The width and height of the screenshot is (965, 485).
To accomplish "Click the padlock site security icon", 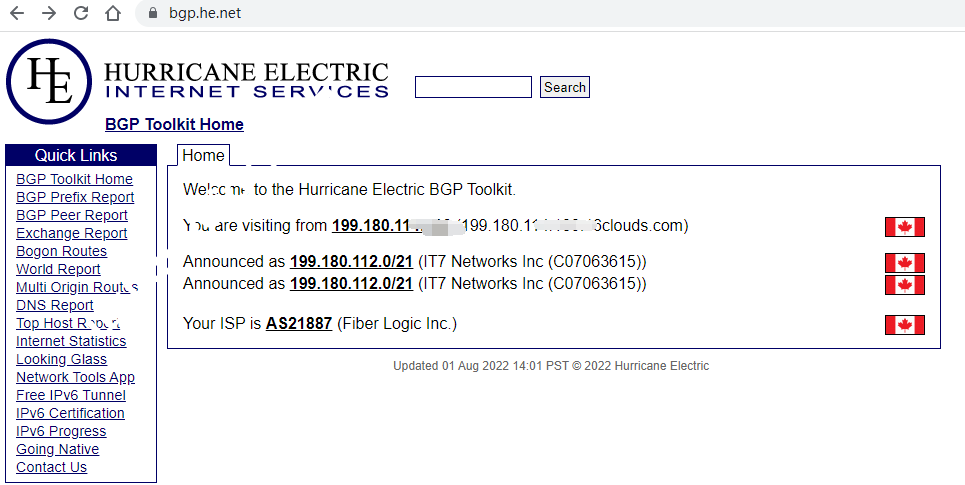I will [x=153, y=14].
